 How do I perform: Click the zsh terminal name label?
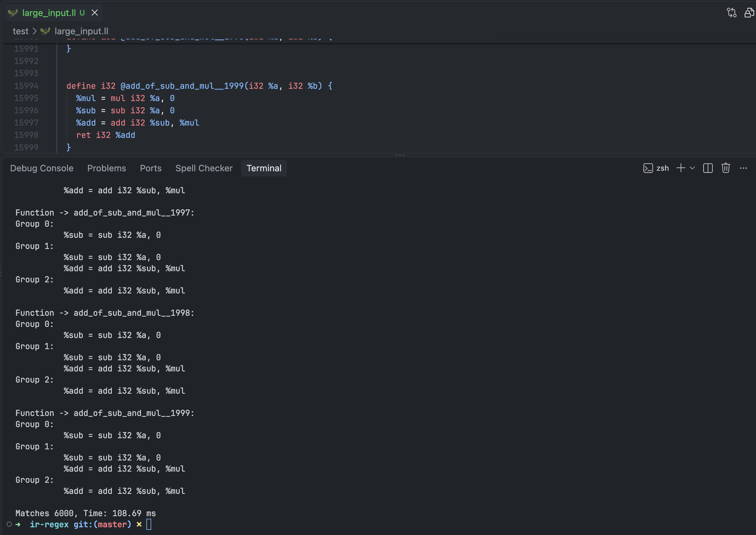pos(662,168)
